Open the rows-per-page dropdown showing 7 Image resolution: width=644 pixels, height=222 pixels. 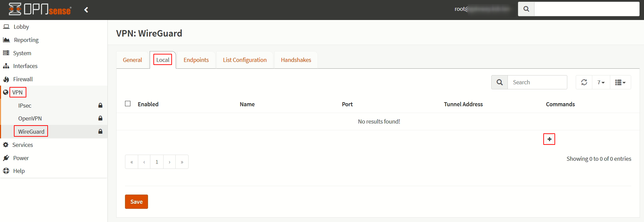click(601, 82)
